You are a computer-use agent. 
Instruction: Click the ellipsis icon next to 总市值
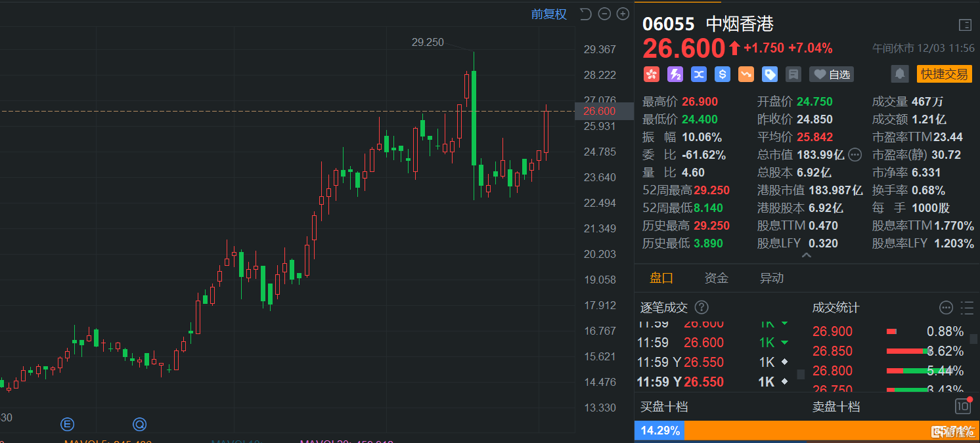[x=855, y=155]
